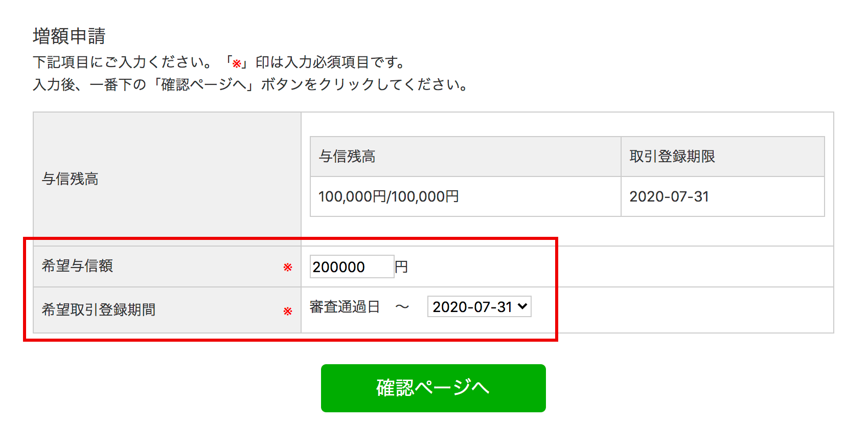Select the 100,000円/100,000円 balance cell
868x444 pixels.
[x=389, y=196]
